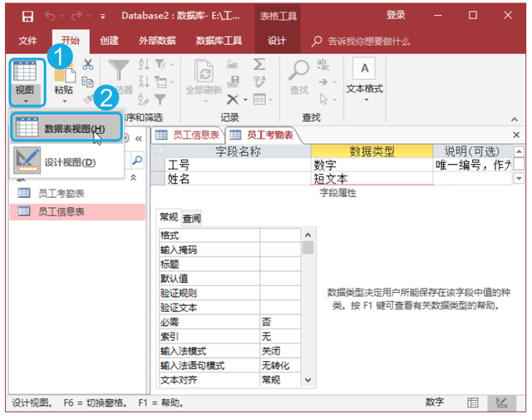Collapse the navigation pane shutter arrows

(x=139, y=139)
